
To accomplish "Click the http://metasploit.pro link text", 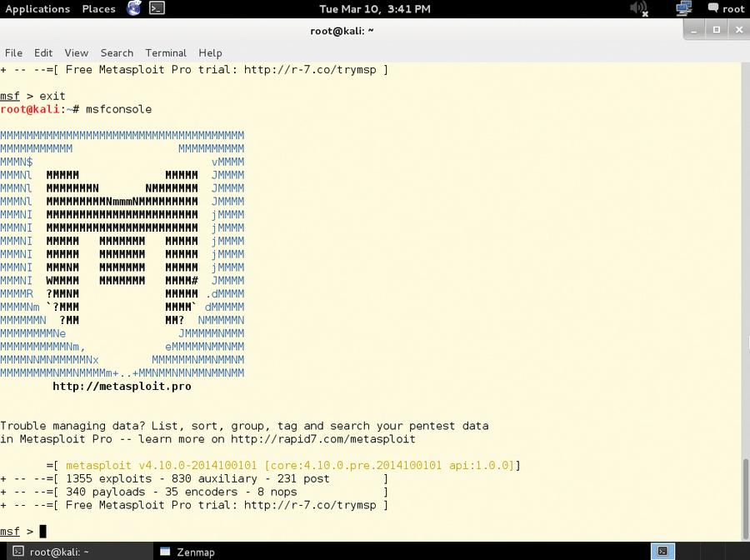I will (x=122, y=387).
